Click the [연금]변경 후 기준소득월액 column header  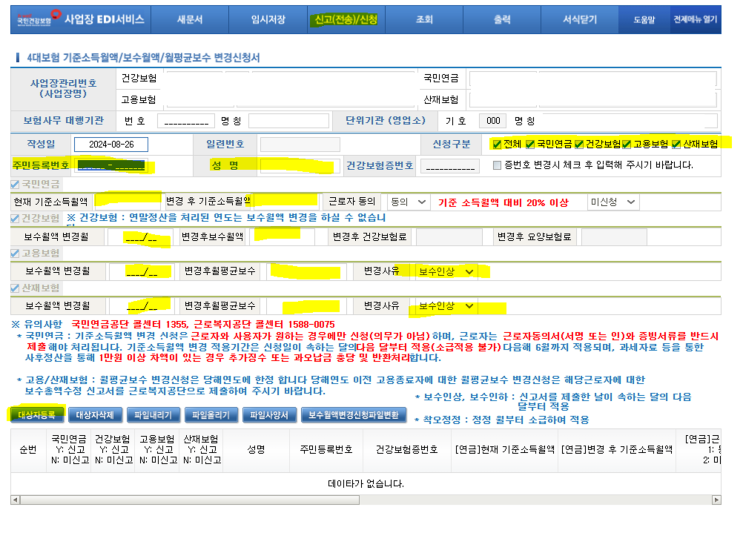(x=616, y=450)
